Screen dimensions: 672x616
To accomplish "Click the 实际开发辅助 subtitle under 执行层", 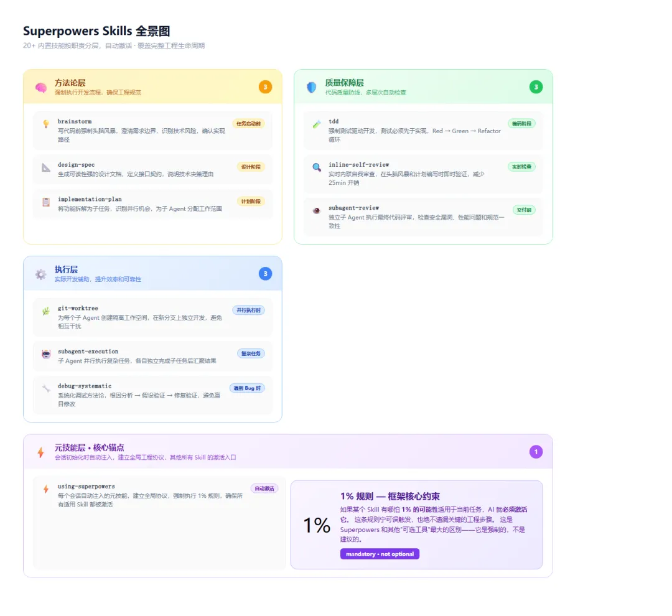I will coord(98,279).
